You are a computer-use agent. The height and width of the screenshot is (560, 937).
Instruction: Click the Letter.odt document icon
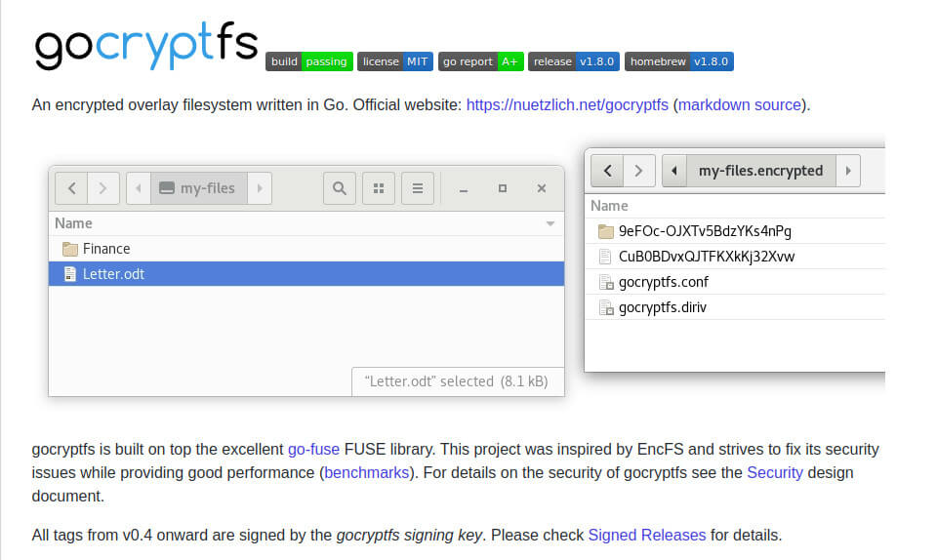(70, 274)
